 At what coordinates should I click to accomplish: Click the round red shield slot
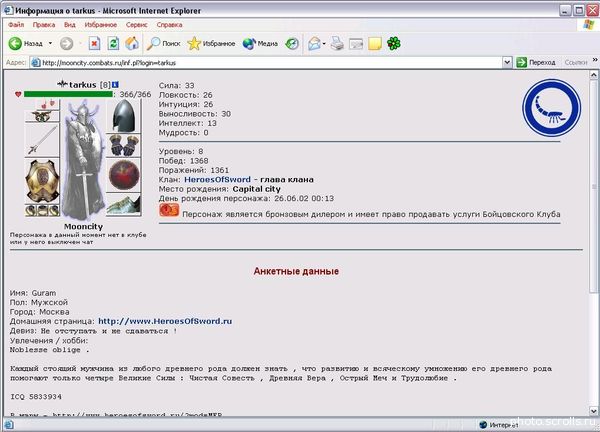(x=124, y=175)
